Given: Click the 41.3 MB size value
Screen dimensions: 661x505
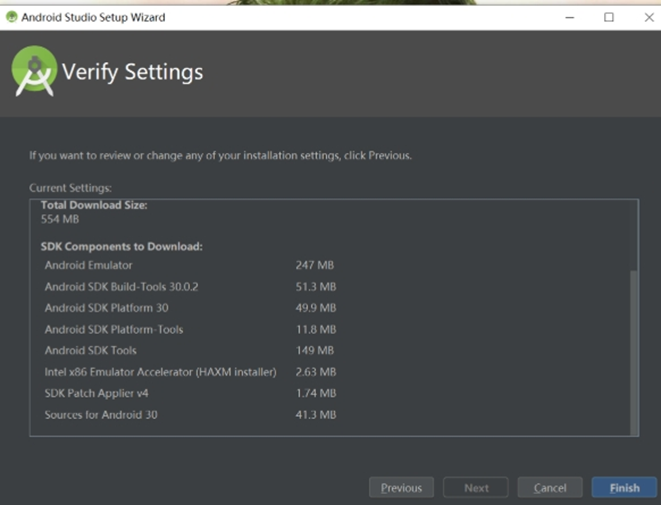Looking at the screenshot, I should coord(316,415).
